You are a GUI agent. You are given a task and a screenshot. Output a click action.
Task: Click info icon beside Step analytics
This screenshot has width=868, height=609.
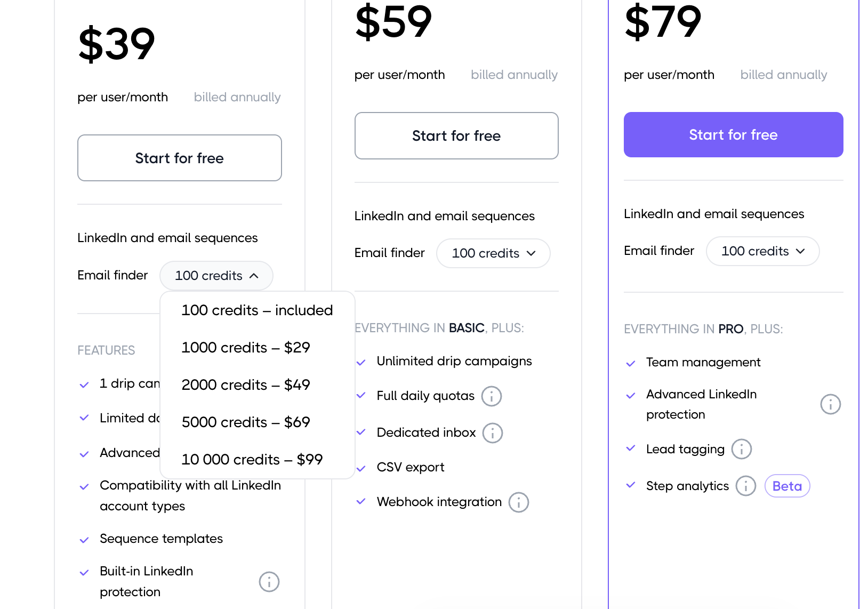tap(745, 486)
